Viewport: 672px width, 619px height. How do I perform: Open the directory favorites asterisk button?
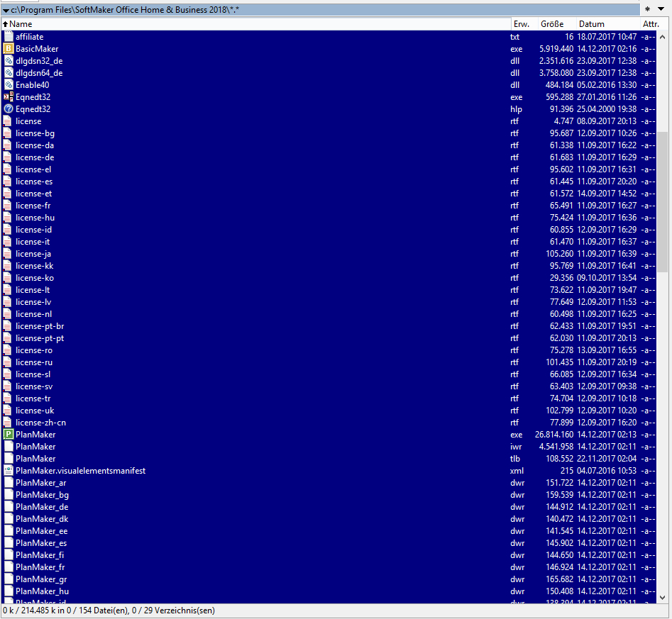[x=648, y=9]
